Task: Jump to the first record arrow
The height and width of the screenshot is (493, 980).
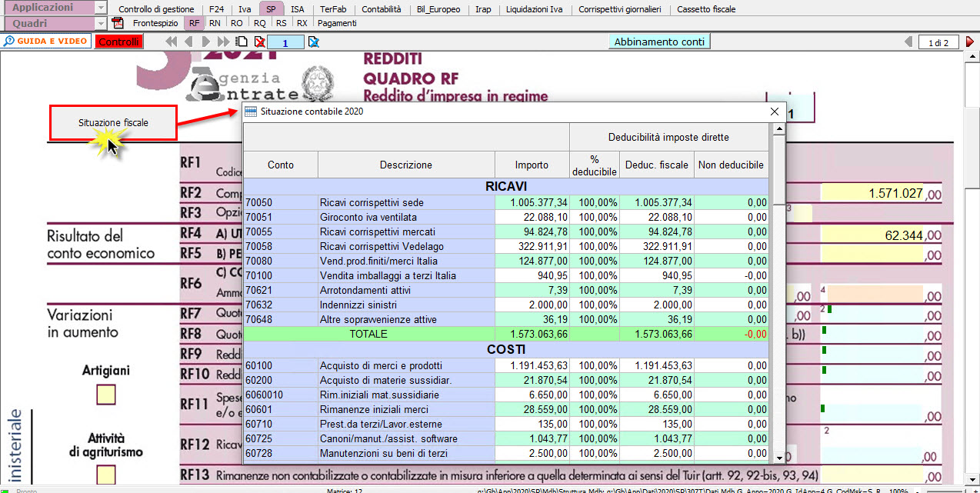Action: tap(172, 42)
